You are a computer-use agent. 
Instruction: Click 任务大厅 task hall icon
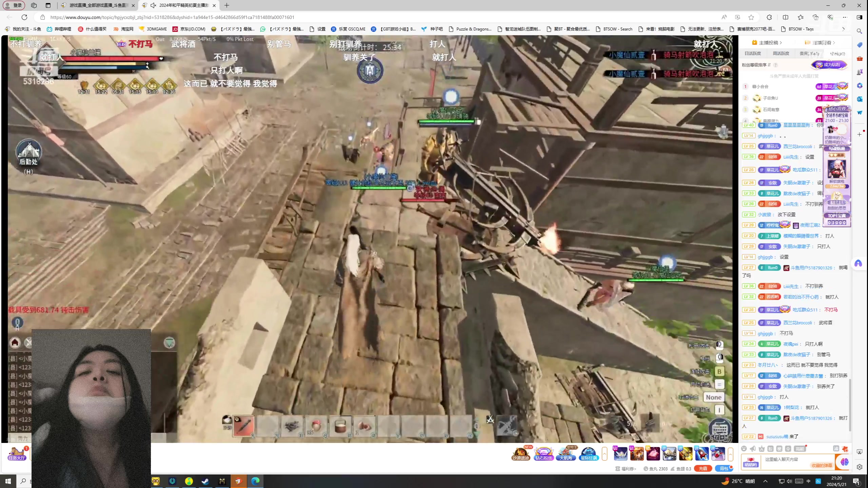pos(17,453)
